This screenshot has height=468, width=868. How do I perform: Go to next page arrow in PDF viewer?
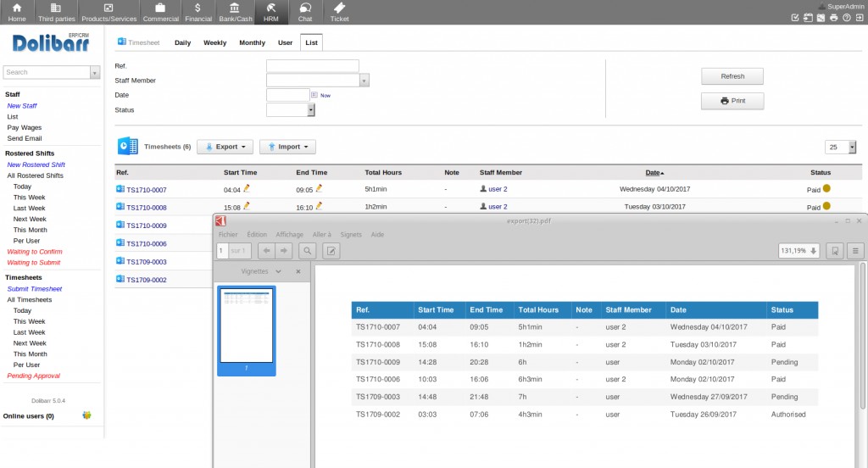(286, 250)
